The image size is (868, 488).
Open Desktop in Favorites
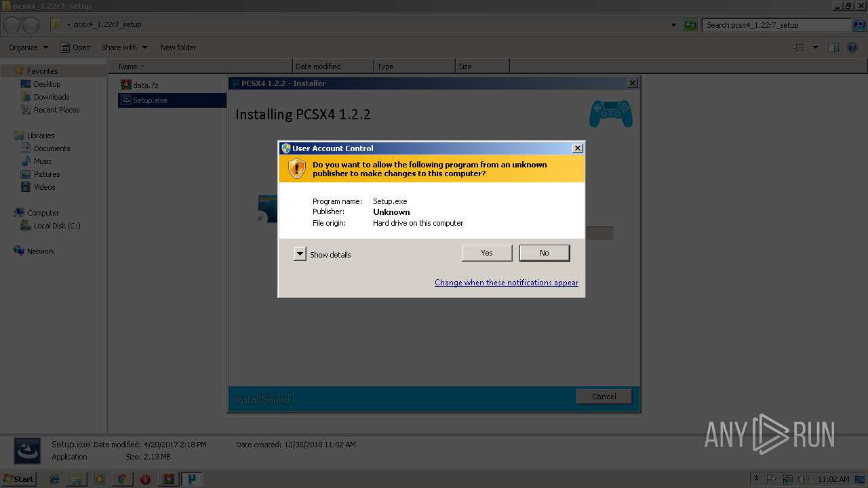point(47,84)
